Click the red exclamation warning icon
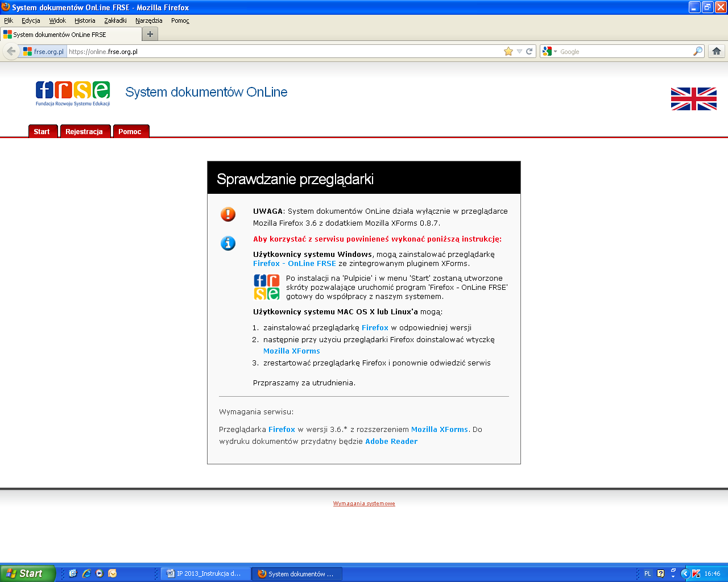This screenshot has width=728, height=582. (x=228, y=214)
